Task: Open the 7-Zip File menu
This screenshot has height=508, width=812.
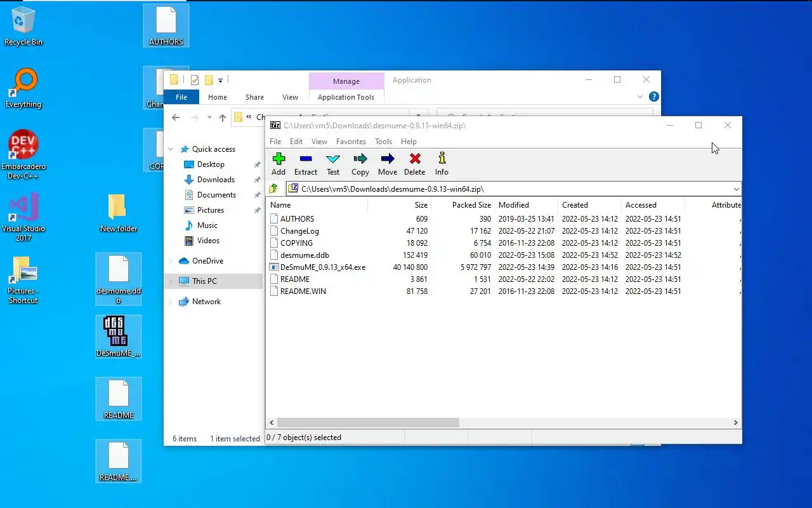Action: pos(275,142)
